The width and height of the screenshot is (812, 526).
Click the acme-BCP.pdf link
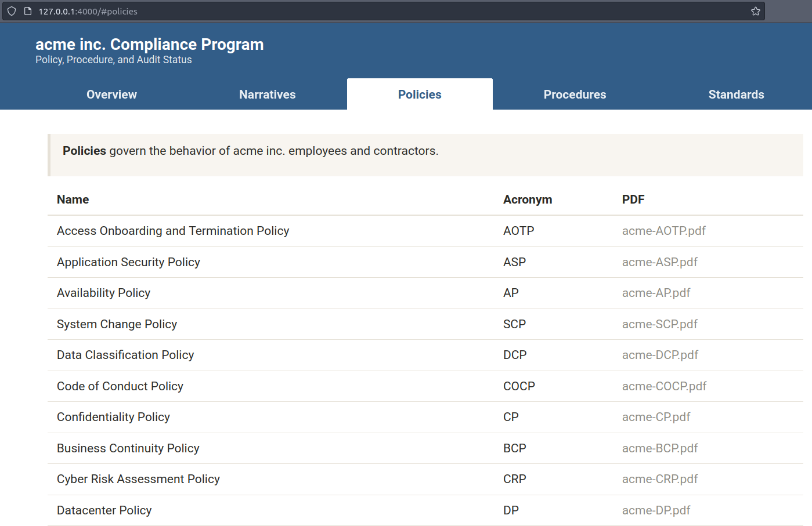[659, 448]
